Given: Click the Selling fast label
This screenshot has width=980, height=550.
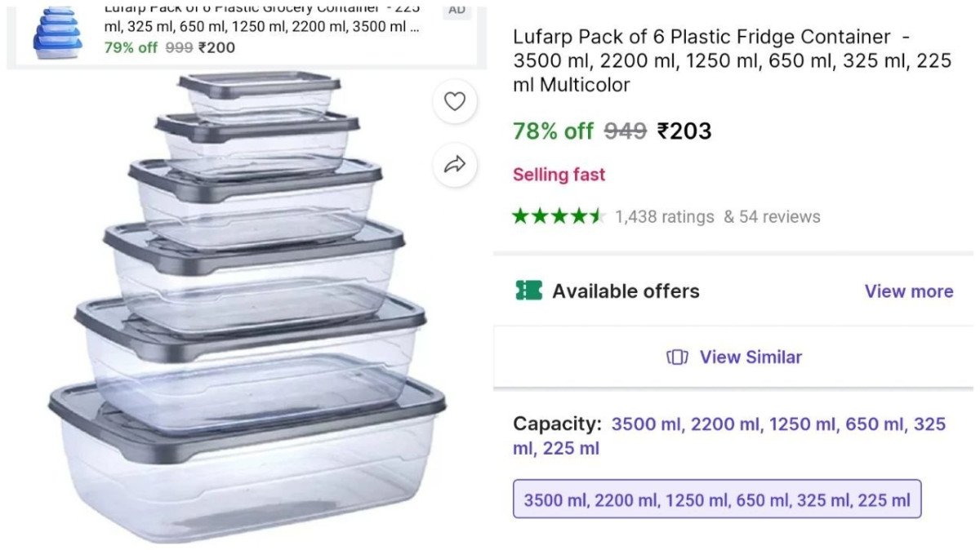Looking at the screenshot, I should [x=559, y=175].
